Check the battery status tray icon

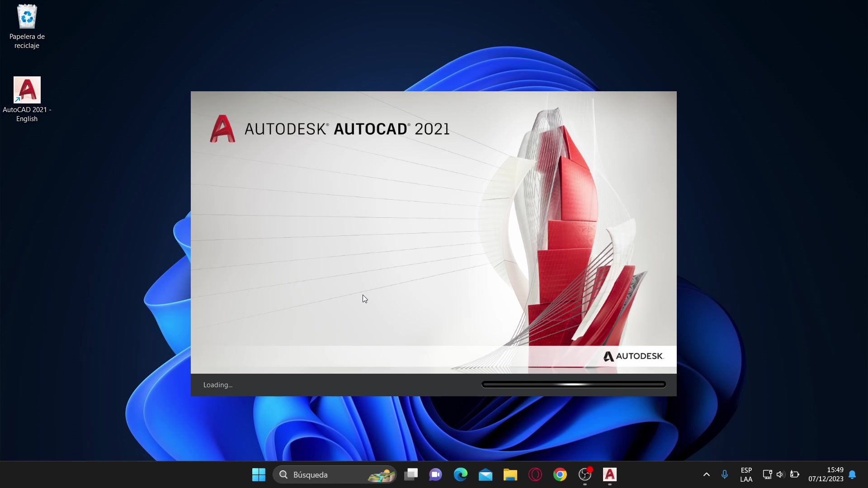795,474
